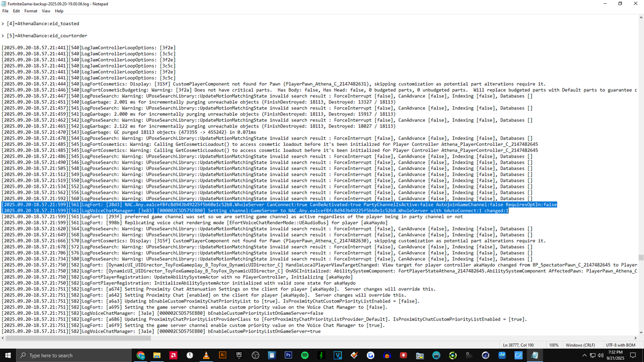Image resolution: width=644 pixels, height=362 pixels.
Task: Switch to the Notepad taskbar icon
Action: [x=535, y=355]
